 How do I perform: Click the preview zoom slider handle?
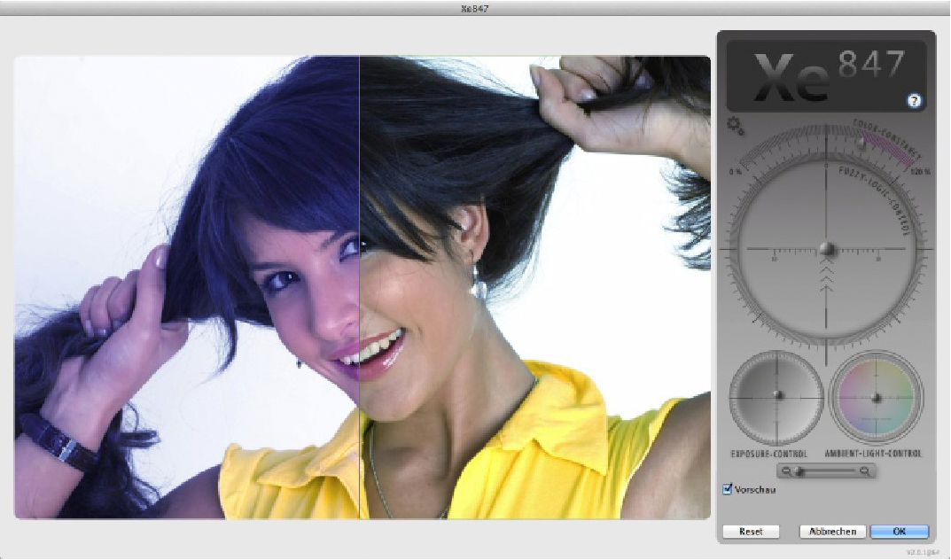(x=799, y=471)
